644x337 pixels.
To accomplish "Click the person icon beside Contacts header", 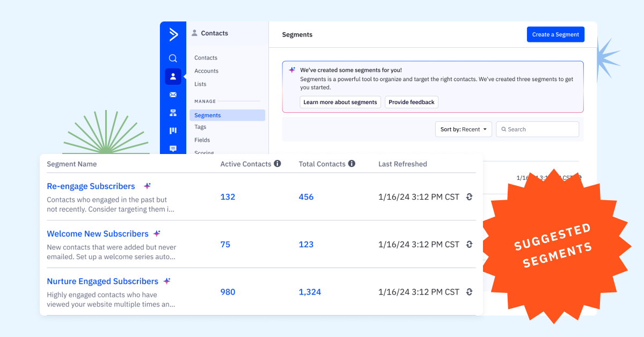I will 194,33.
